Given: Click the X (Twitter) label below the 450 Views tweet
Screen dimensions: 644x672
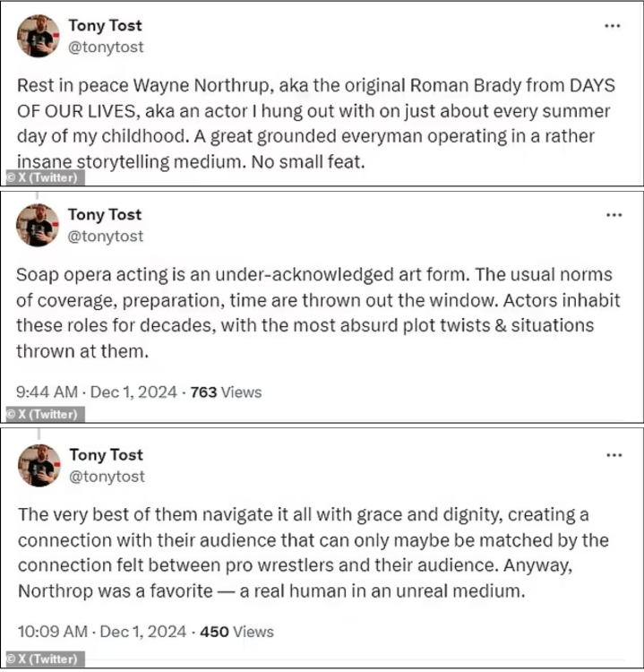Looking at the screenshot, I should (43, 659).
